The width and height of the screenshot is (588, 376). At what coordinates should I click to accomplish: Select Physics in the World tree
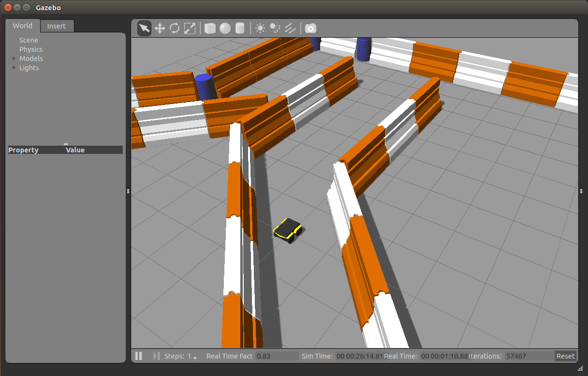31,49
